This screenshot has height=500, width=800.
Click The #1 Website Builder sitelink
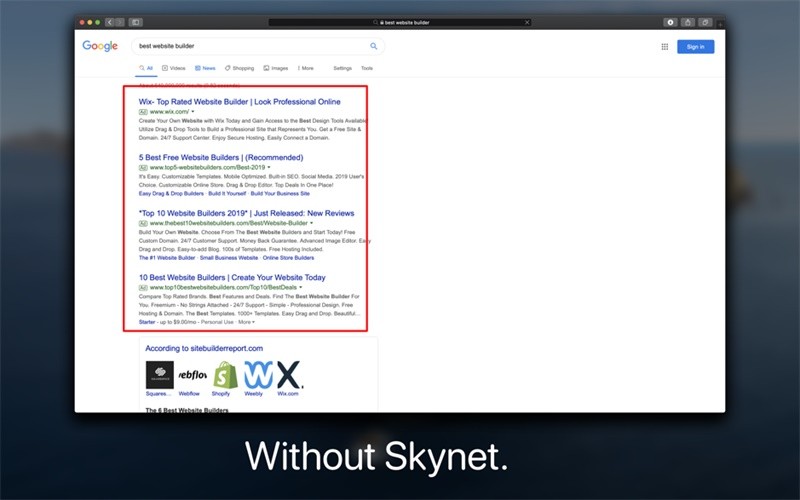click(x=167, y=258)
